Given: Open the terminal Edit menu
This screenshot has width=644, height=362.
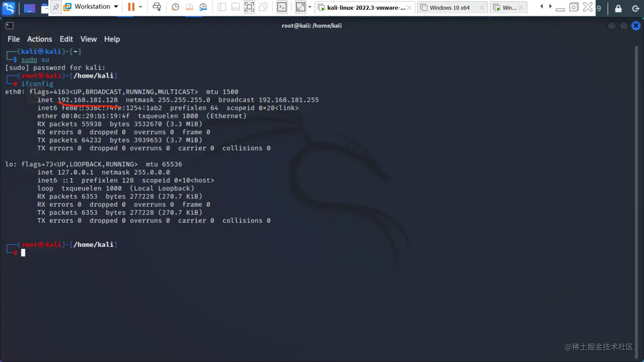Looking at the screenshot, I should tap(66, 39).
